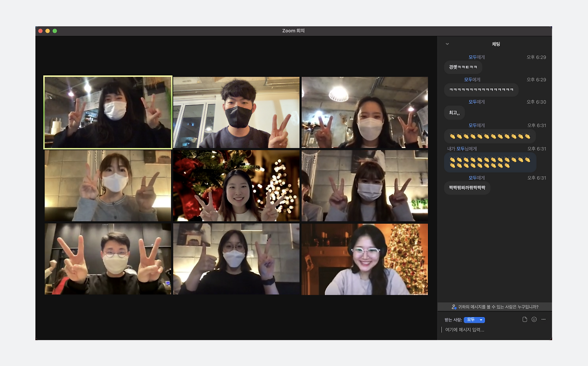The height and width of the screenshot is (366, 588).
Task: Click the single-row clapping emoji message
Action: click(x=490, y=136)
